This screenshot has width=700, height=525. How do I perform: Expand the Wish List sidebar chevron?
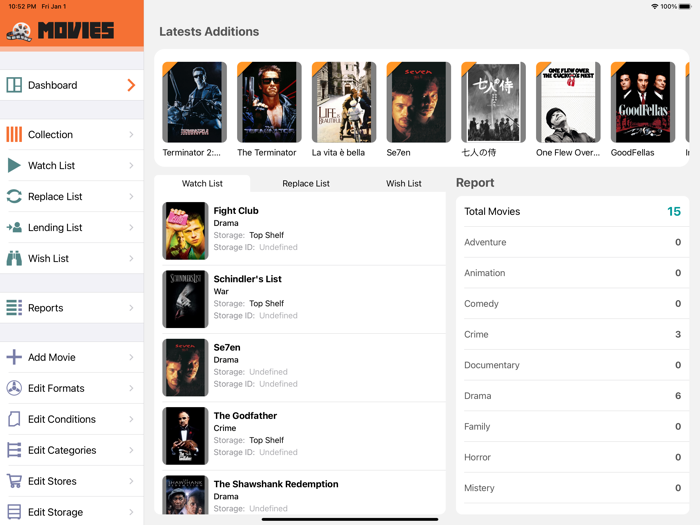pyautogui.click(x=131, y=258)
